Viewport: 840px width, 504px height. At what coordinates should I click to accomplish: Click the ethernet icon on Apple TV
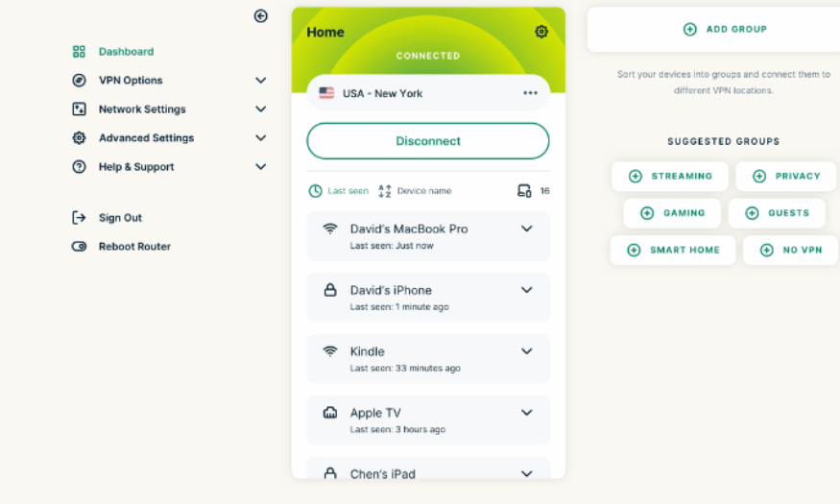coord(330,413)
